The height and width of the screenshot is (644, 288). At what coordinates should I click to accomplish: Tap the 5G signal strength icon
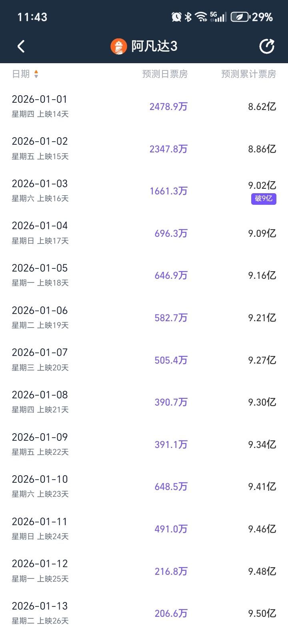coord(218,17)
